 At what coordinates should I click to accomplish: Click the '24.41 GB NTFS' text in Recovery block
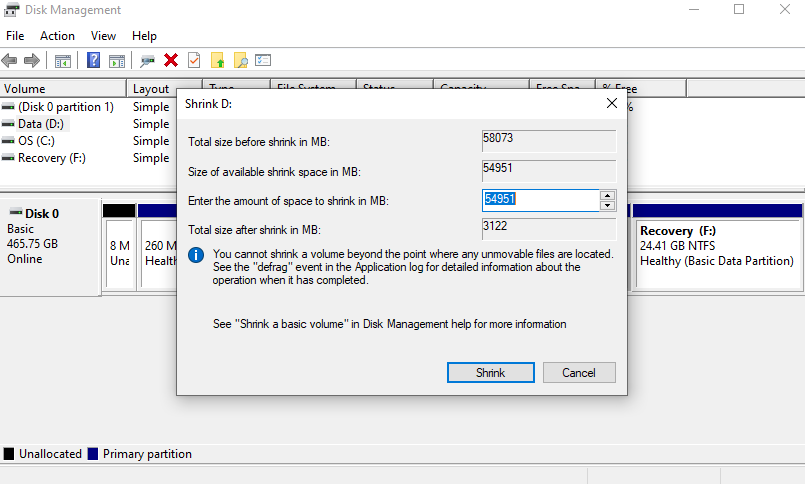(677, 246)
